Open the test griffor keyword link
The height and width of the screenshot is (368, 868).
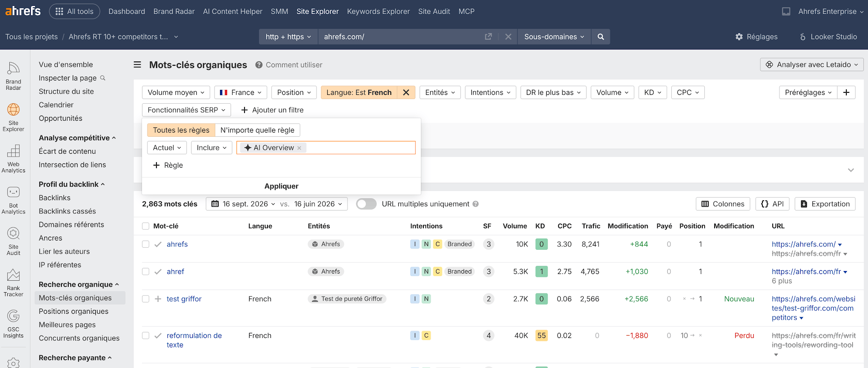(184, 299)
